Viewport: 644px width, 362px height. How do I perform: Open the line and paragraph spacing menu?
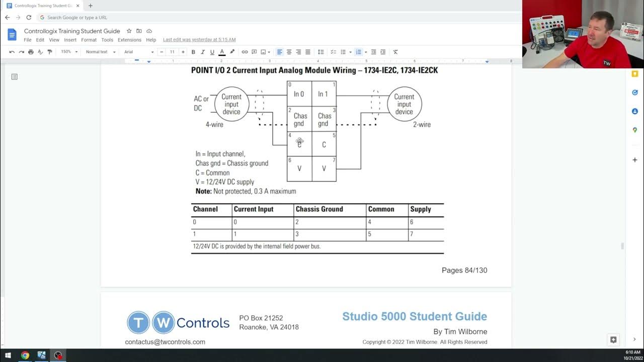(x=320, y=52)
